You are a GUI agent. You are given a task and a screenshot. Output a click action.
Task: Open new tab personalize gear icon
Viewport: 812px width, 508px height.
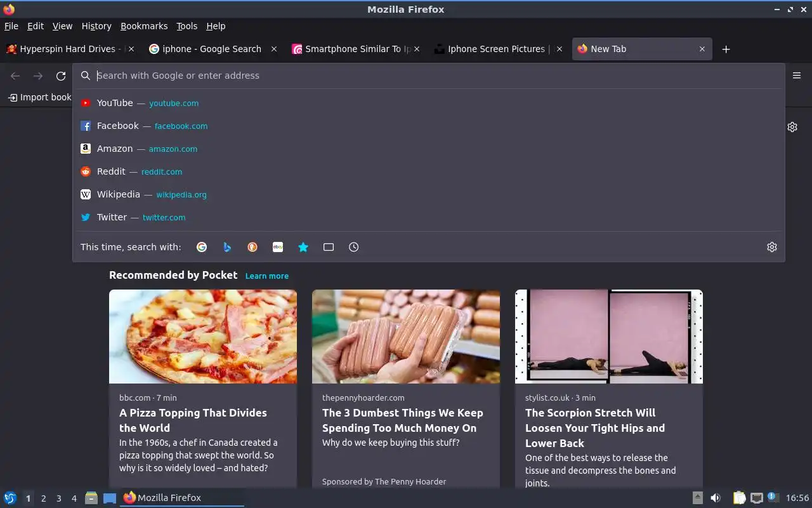click(x=792, y=127)
